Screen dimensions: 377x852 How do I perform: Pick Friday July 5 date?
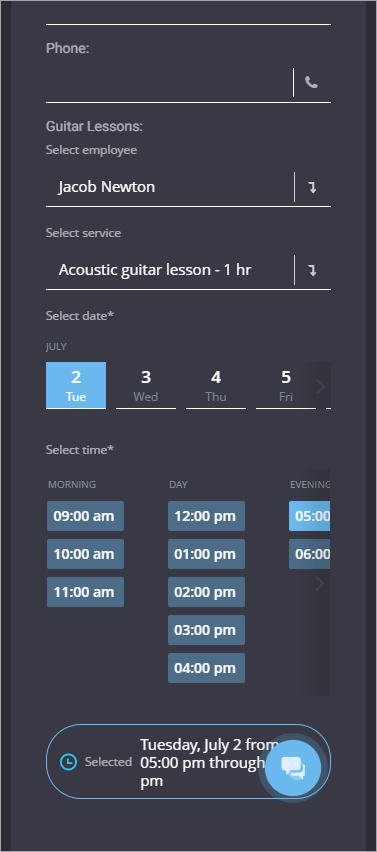[286, 385]
